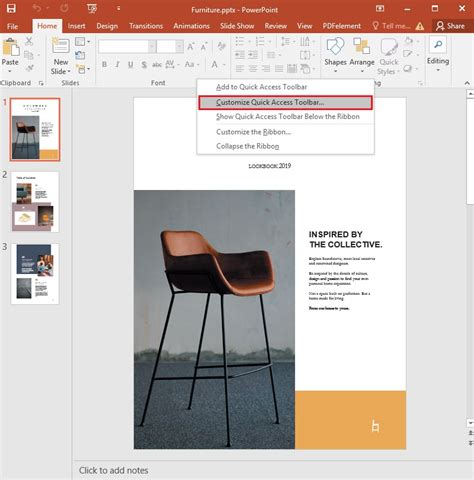The height and width of the screenshot is (480, 474).
Task: Open the slide Layout dropdown
Action: pyautogui.click(x=82, y=42)
